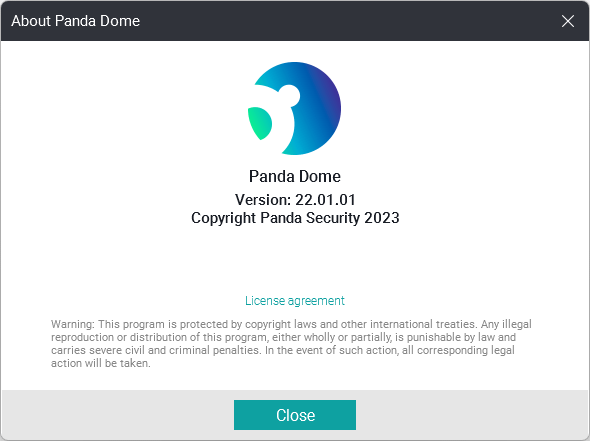Click the 22.01.01 version number

(x=325, y=200)
